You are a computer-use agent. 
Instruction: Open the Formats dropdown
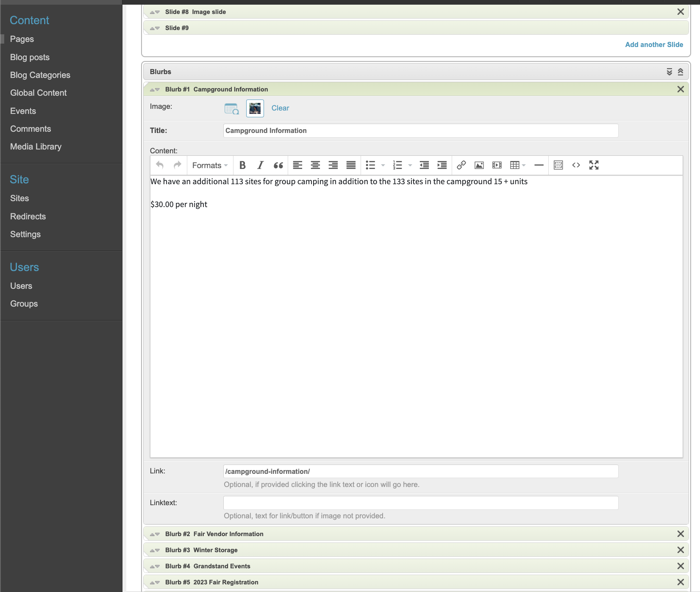[x=210, y=165]
